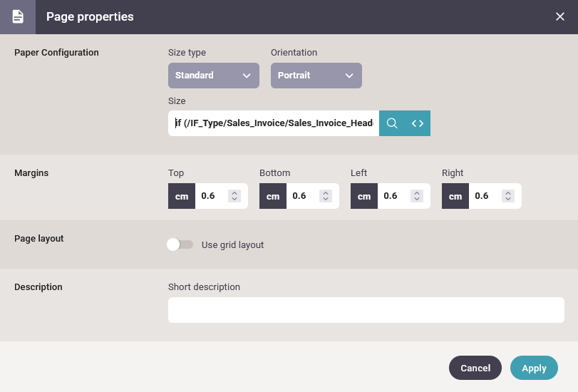The height and width of the screenshot is (392, 578).
Task: Click the Bottom margin stepper arrows
Action: (x=326, y=196)
